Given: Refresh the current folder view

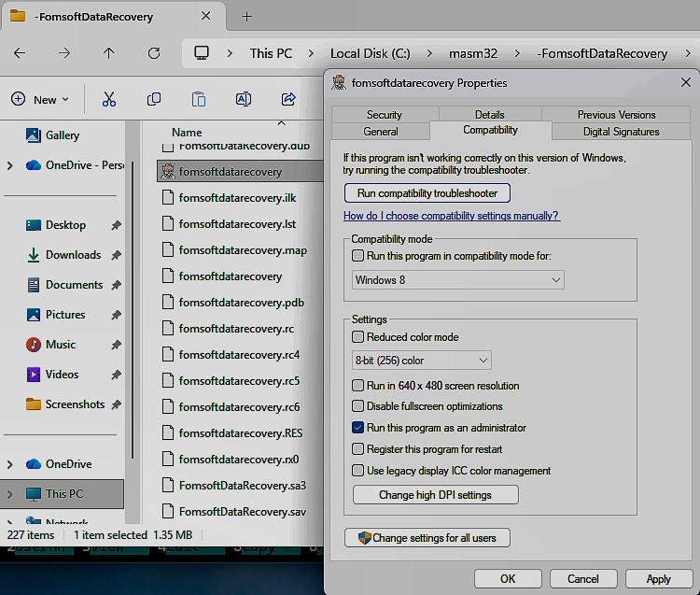Looking at the screenshot, I should coord(154,53).
